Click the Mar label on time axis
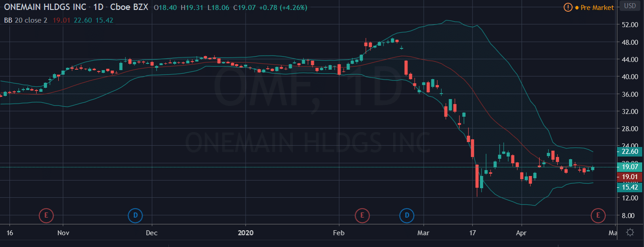Image resolution: width=644 pixels, height=247 pixels. (424, 233)
